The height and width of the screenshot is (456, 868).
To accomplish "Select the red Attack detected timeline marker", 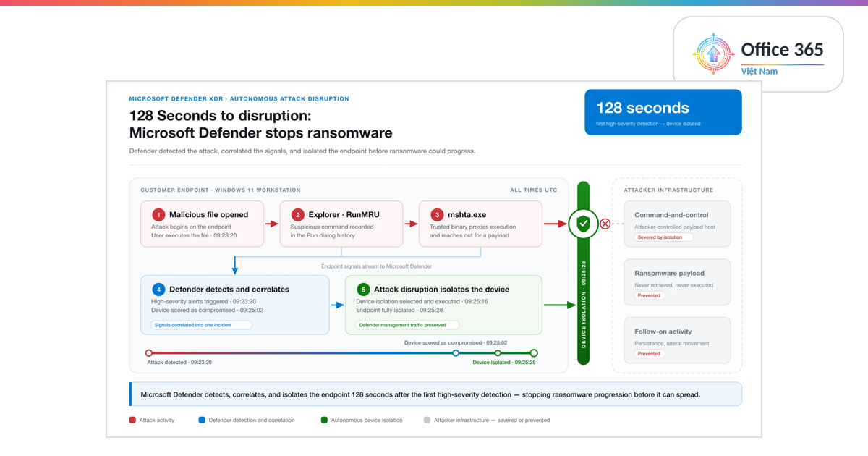I will pos(149,353).
